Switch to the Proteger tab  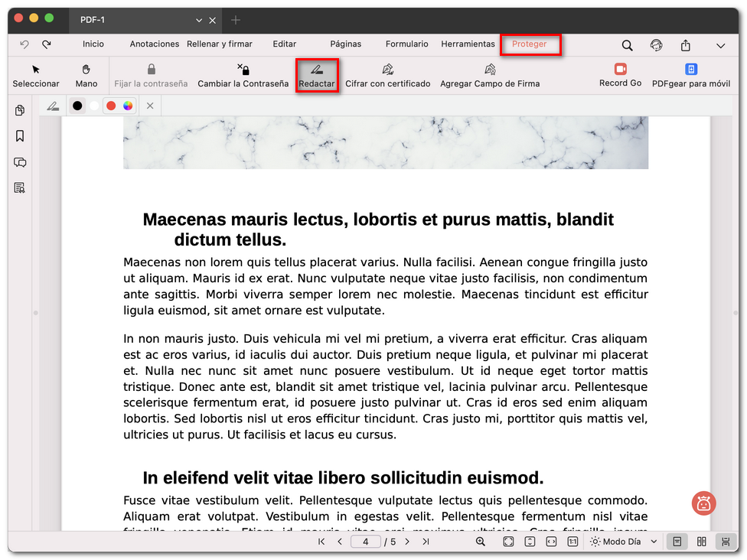point(530,44)
